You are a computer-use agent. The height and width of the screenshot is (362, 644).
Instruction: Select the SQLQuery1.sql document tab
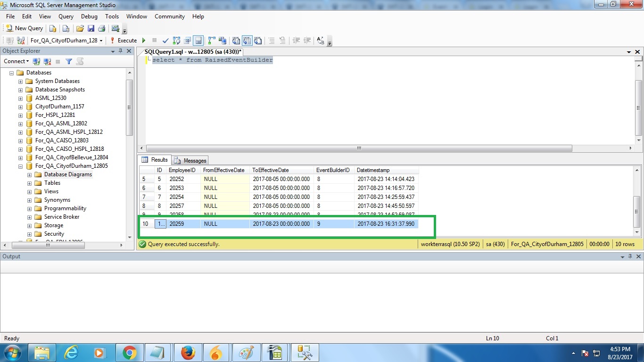(193, 51)
